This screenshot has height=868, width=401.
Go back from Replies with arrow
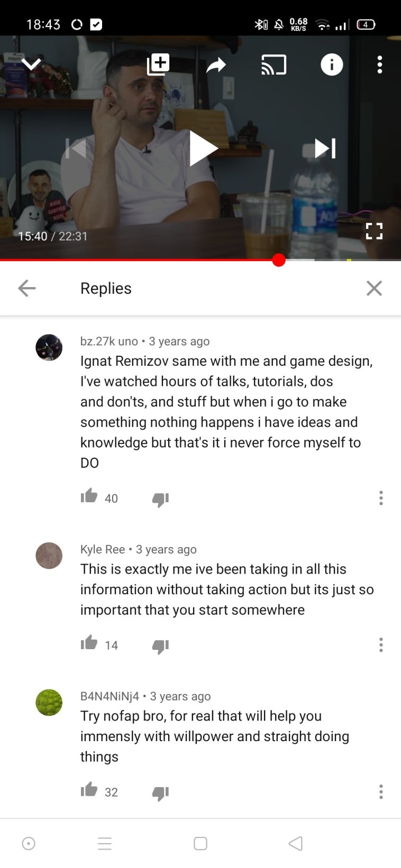pos(26,288)
